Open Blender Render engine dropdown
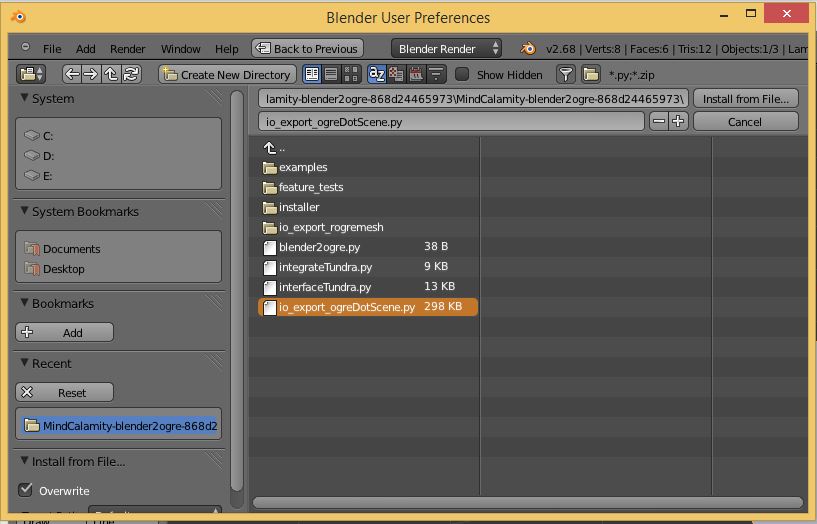Viewport: 817px width, 524px height. tap(446, 48)
